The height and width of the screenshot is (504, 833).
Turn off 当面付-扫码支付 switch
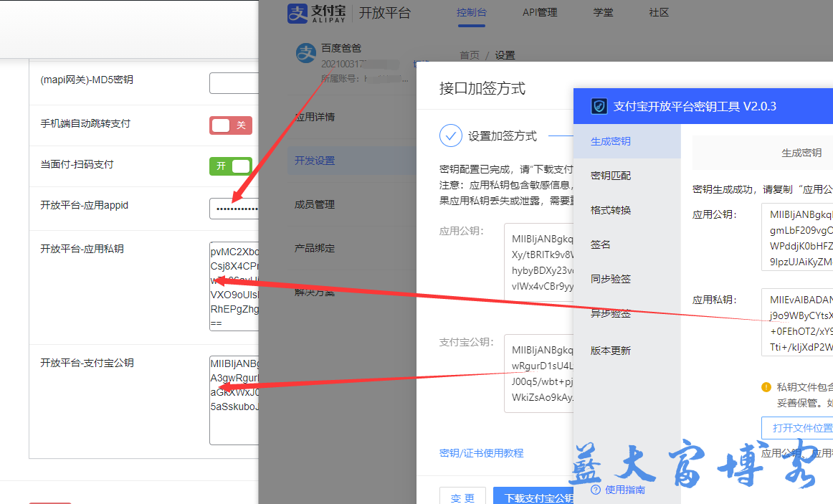[231, 166]
